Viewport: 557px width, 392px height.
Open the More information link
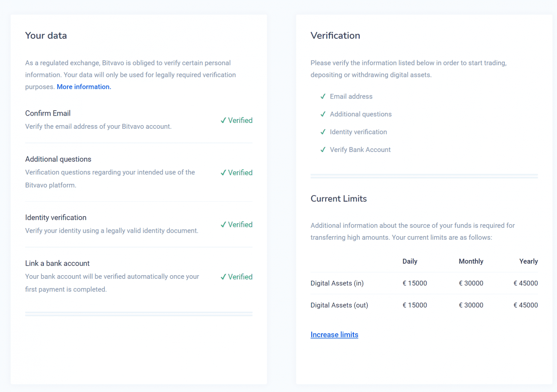84,87
